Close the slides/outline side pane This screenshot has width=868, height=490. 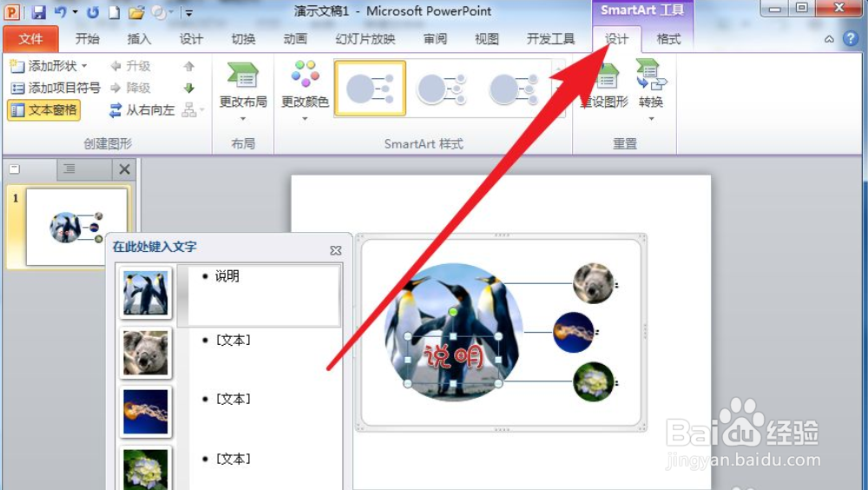point(124,169)
